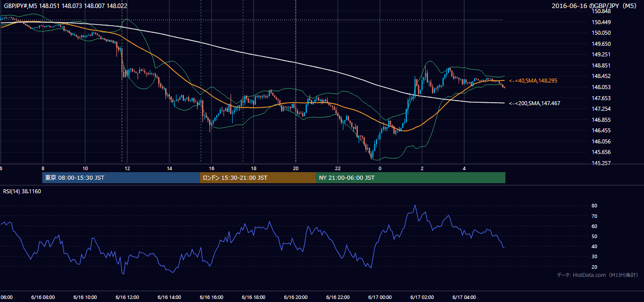This screenshot has width=644, height=302.
Task: Click hour label 14 under price chart
Action: (x=170, y=169)
